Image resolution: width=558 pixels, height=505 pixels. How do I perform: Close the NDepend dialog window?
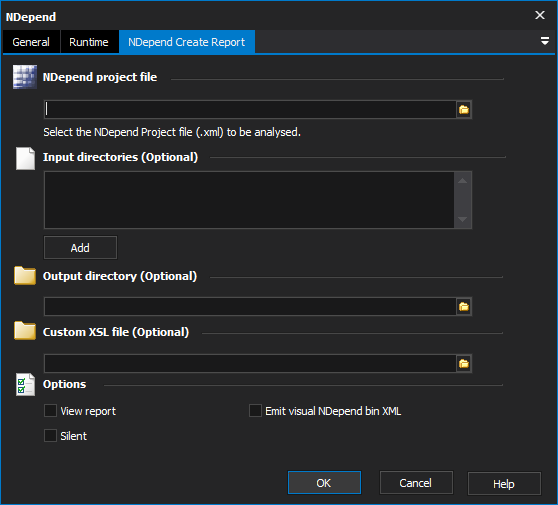[x=540, y=15]
